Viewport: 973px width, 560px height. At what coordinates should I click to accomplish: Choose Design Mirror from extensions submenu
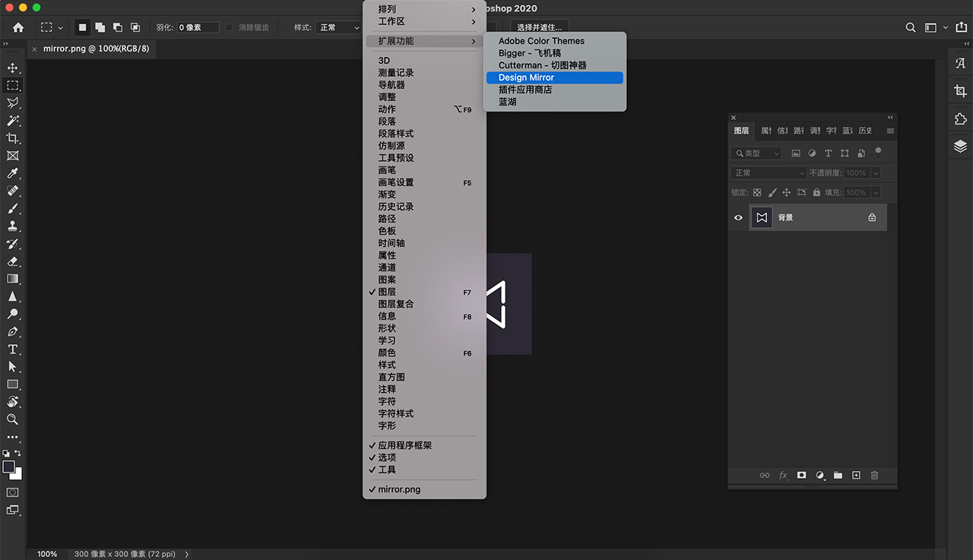tap(526, 78)
